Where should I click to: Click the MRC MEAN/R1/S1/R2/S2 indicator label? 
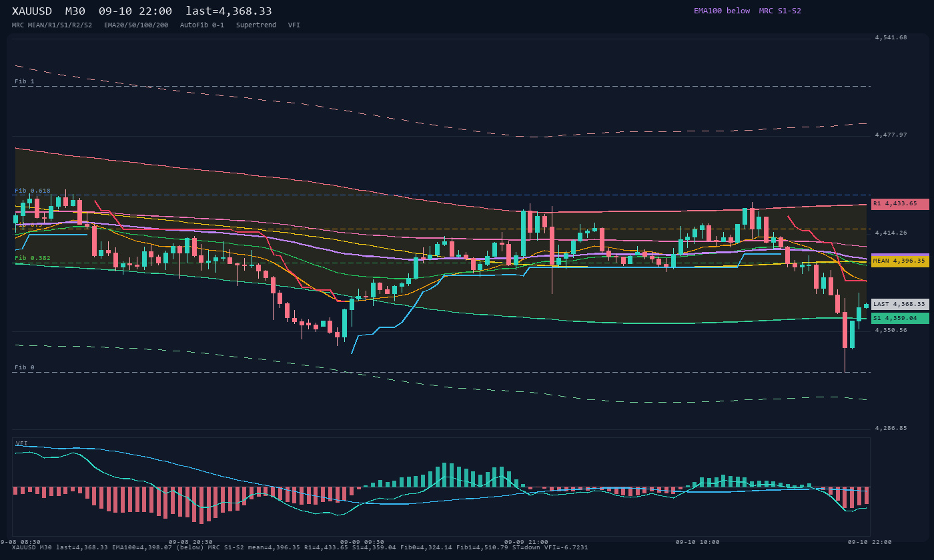point(52,25)
